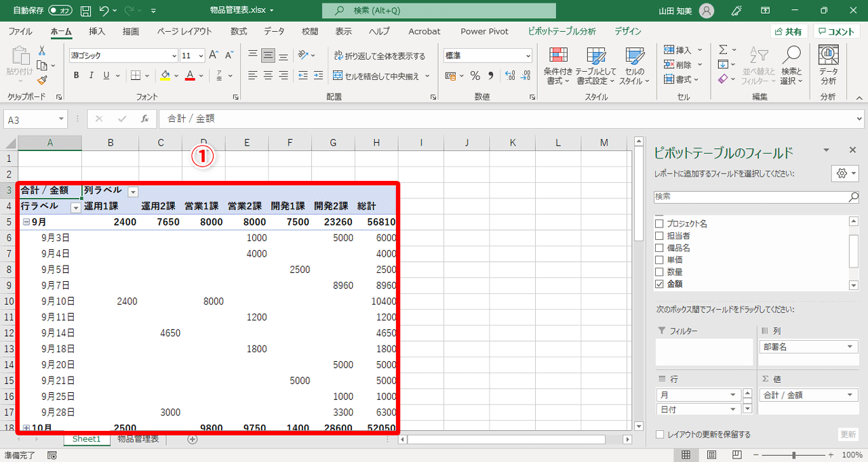Increase the font size

[214, 56]
